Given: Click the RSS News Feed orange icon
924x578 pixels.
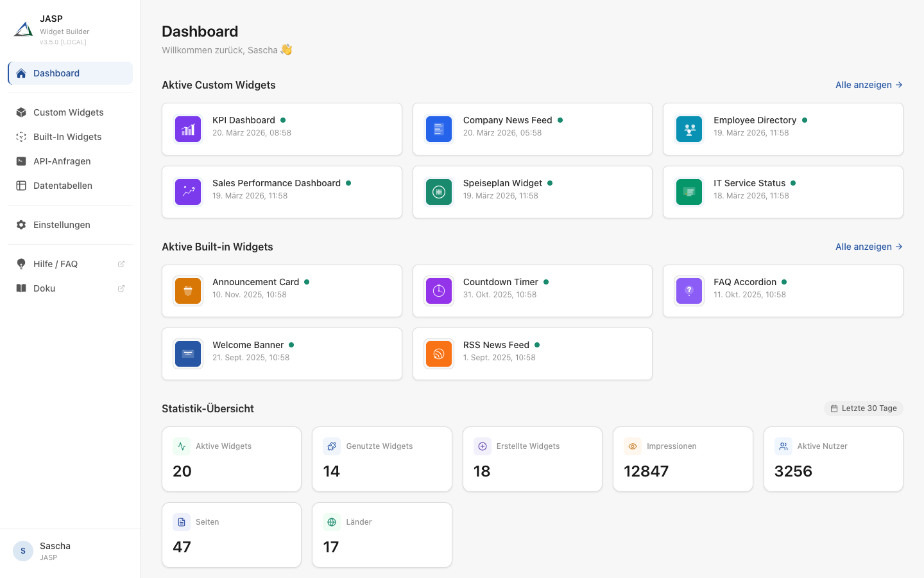Looking at the screenshot, I should [x=439, y=353].
